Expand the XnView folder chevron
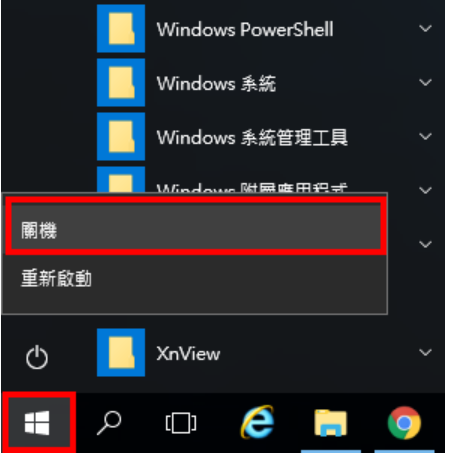449x458 pixels. coord(425,352)
